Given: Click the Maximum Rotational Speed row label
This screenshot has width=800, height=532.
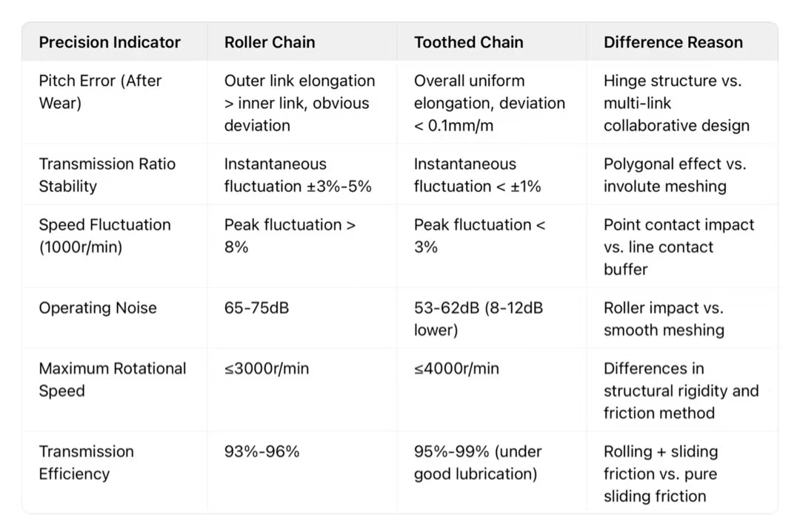Looking at the screenshot, I should tap(112, 379).
